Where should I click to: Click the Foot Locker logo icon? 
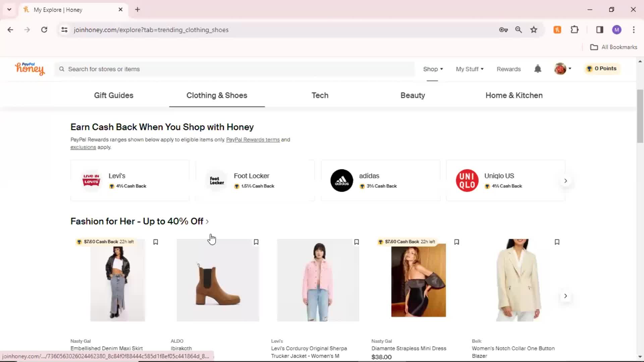[217, 180]
